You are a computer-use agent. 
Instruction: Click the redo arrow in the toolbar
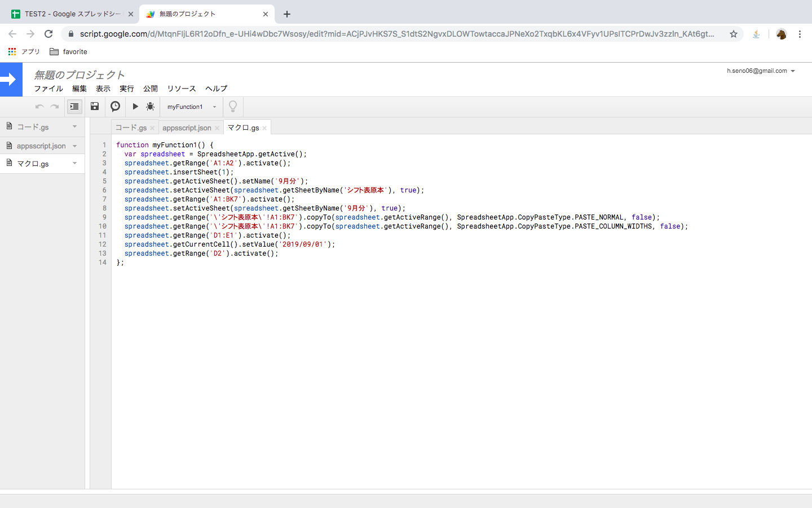click(x=55, y=106)
